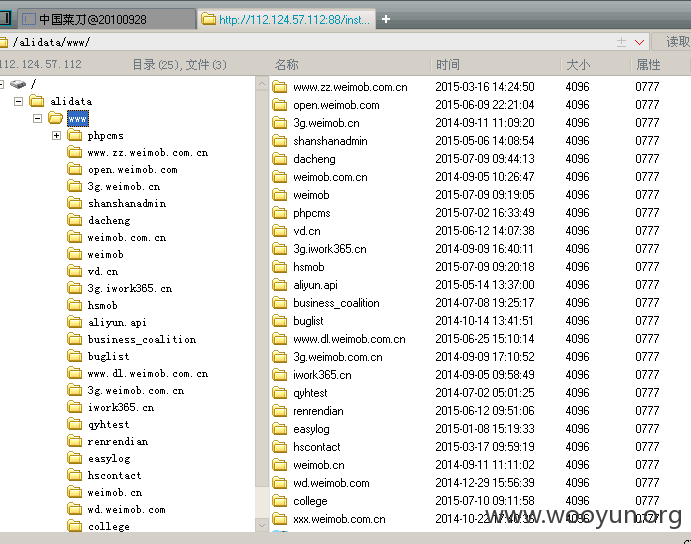
Task: Click open.weimob.com folder icon in tree
Action: click(74, 169)
